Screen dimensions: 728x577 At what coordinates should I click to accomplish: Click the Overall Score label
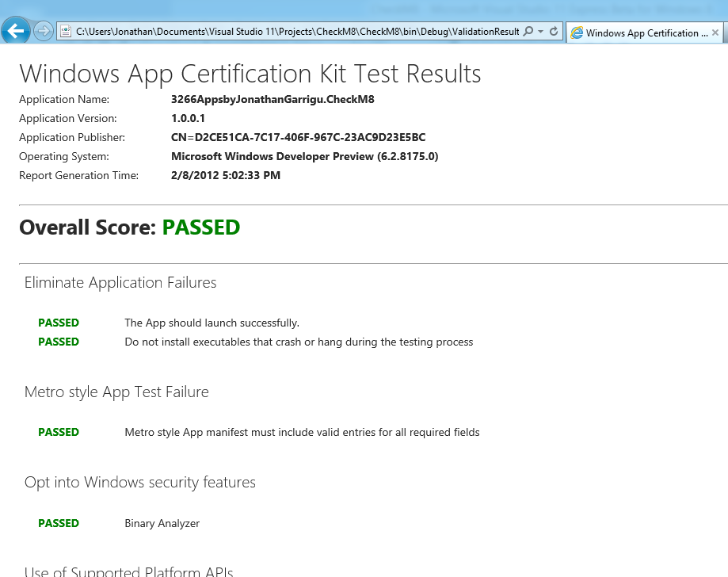(88, 227)
